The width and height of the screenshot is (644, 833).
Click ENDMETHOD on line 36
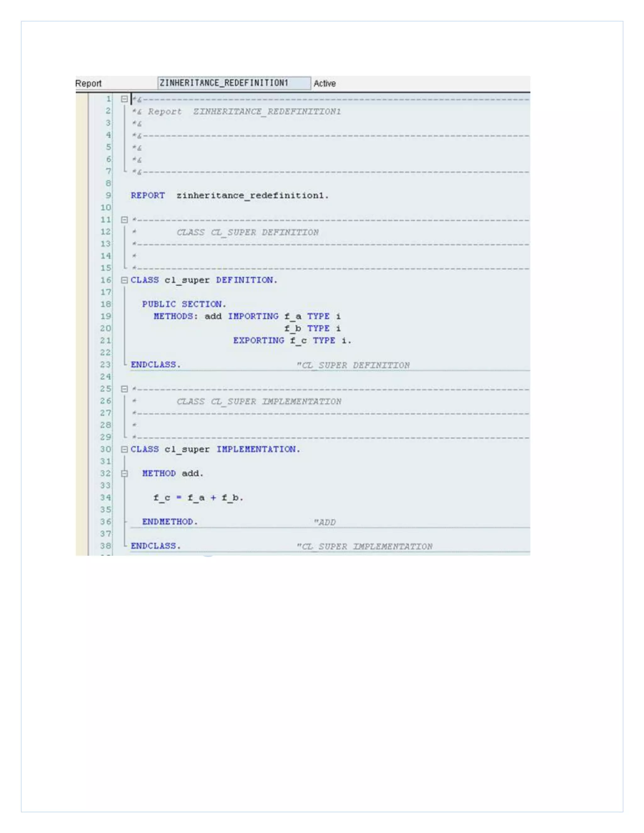[170, 522]
